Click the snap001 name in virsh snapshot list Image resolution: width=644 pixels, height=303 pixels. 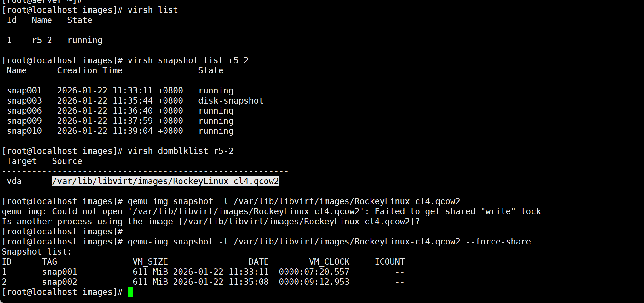click(x=24, y=91)
